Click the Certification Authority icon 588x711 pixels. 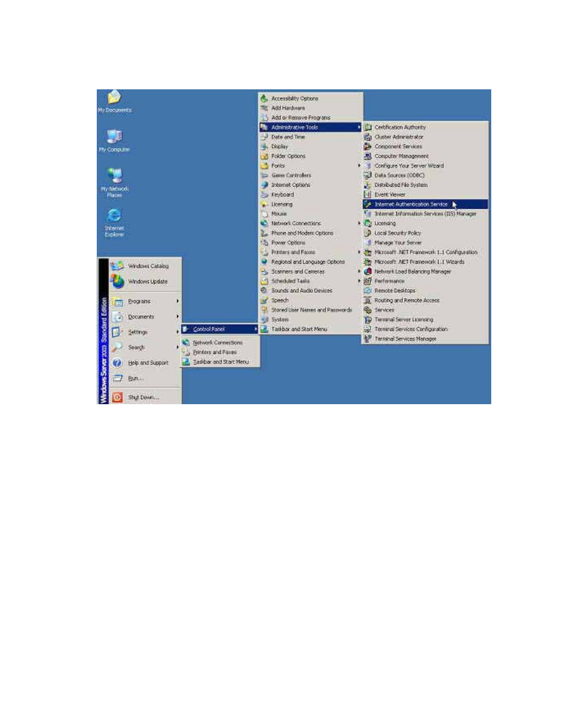pos(368,128)
